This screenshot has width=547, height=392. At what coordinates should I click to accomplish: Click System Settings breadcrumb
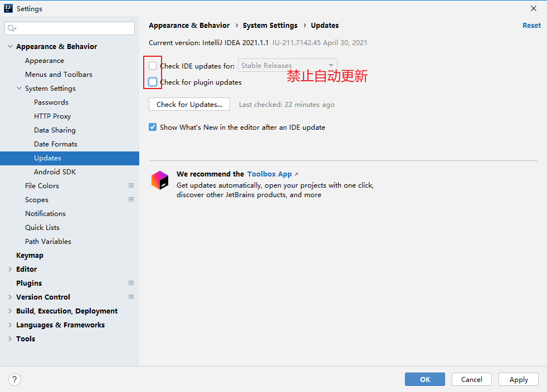point(270,26)
